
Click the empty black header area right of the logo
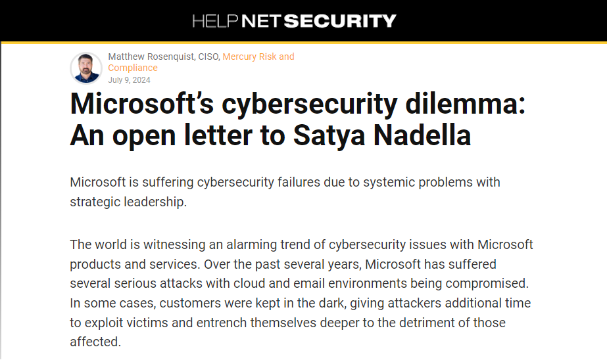point(501,21)
